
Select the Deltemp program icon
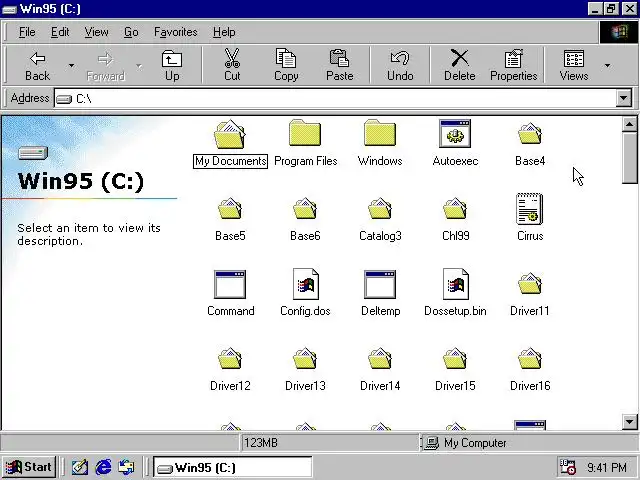pyautogui.click(x=380, y=284)
